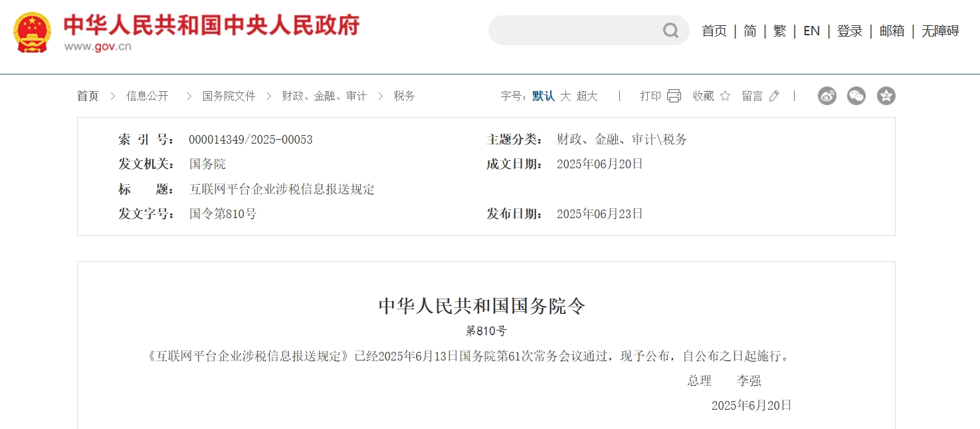Click the WeChat share icon
This screenshot has height=429, width=980.
(x=856, y=96)
